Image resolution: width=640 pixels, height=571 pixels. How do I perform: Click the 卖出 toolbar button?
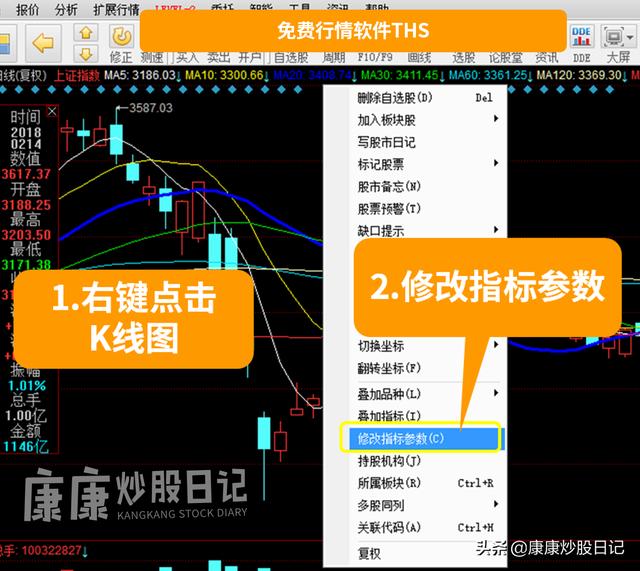tap(218, 58)
